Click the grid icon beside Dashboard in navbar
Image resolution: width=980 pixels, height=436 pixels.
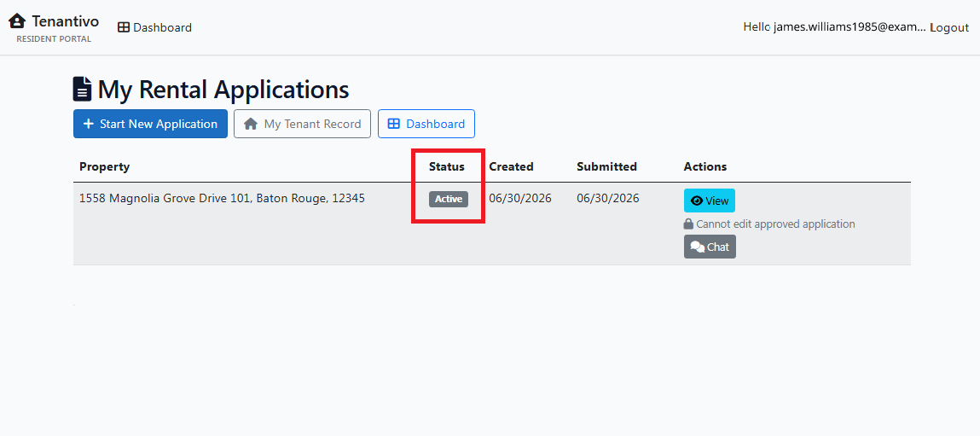124,27
